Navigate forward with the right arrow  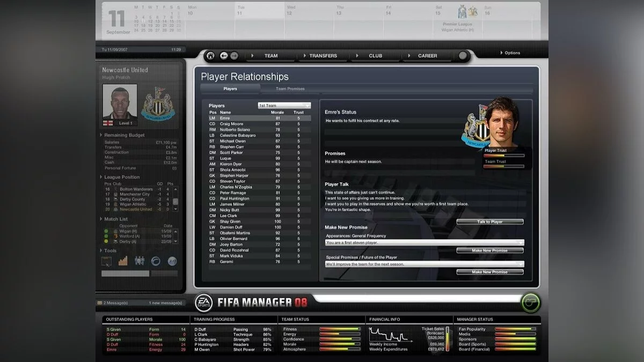pyautogui.click(x=235, y=56)
